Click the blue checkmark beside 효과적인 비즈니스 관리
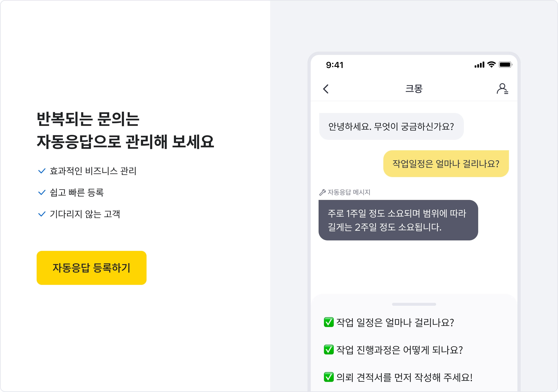The width and height of the screenshot is (558, 392). pos(42,171)
